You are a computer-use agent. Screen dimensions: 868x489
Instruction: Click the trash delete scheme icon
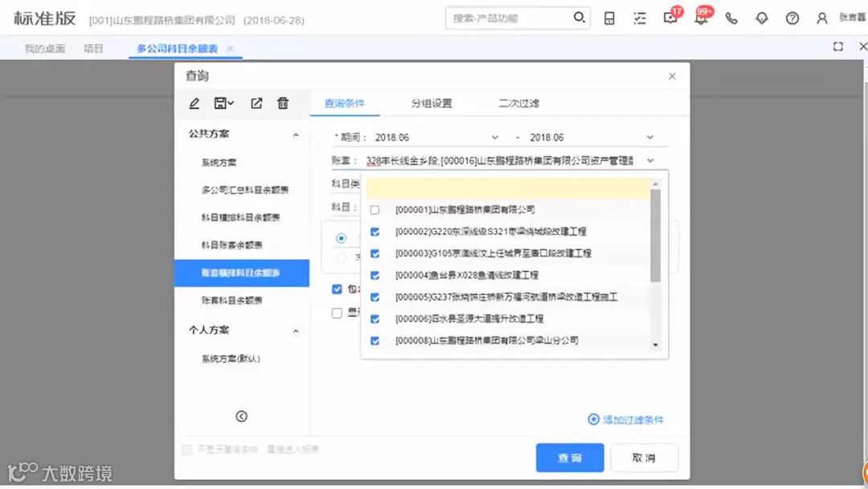tap(283, 103)
